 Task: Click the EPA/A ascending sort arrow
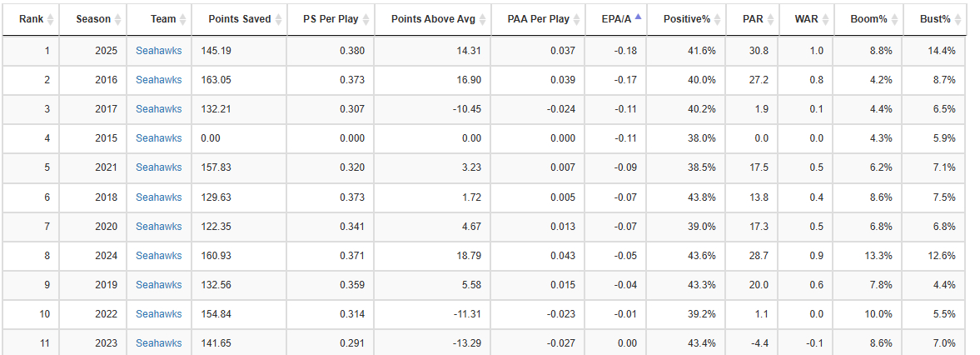[x=638, y=17]
